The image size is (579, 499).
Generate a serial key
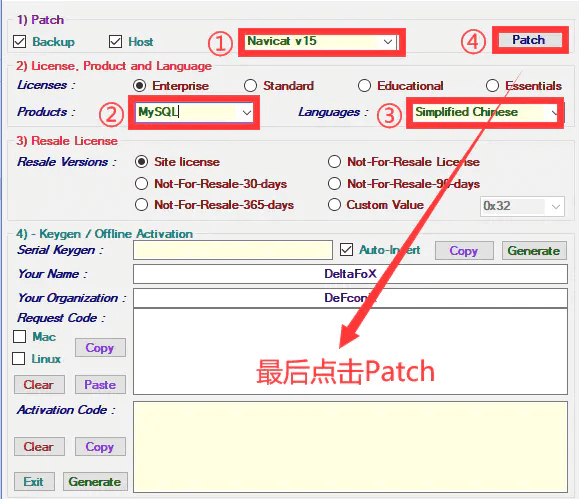coord(534,251)
